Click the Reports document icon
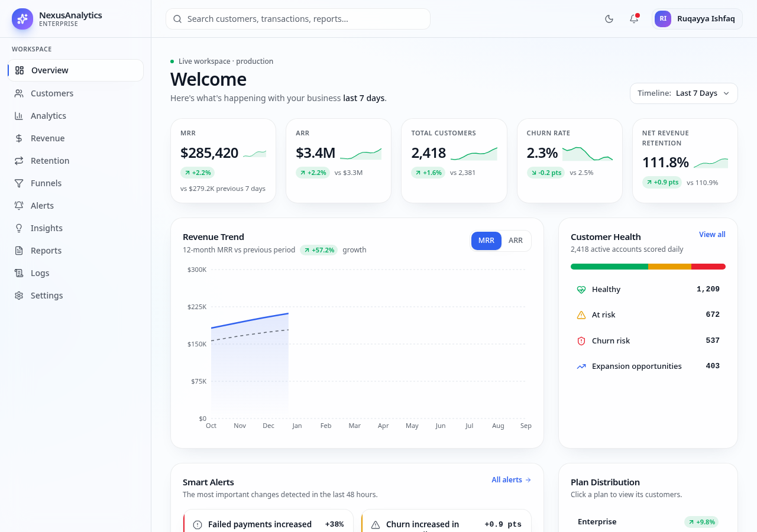This screenshot has height=532, width=757. [19, 251]
